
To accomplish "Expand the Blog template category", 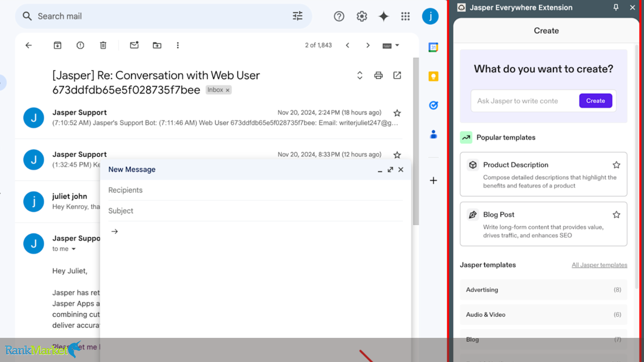I will pos(543,339).
